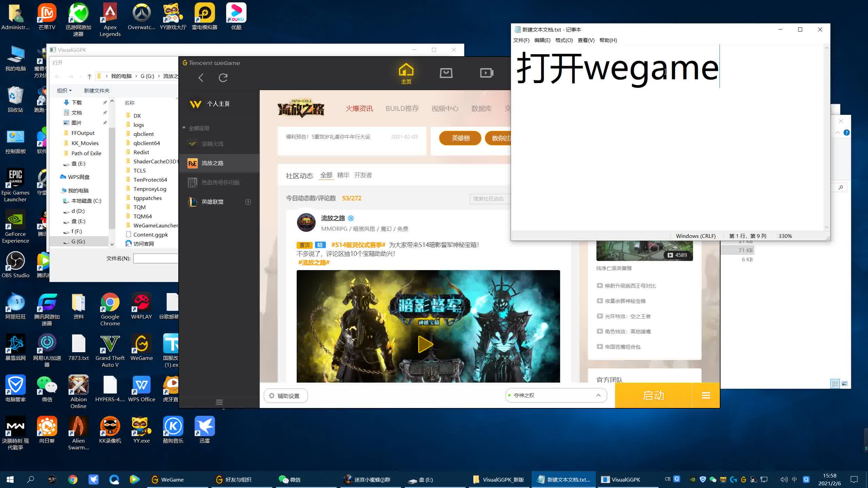Open Apex Legends desktop shortcut
This screenshot has width=868, height=488.
pyautogui.click(x=110, y=20)
